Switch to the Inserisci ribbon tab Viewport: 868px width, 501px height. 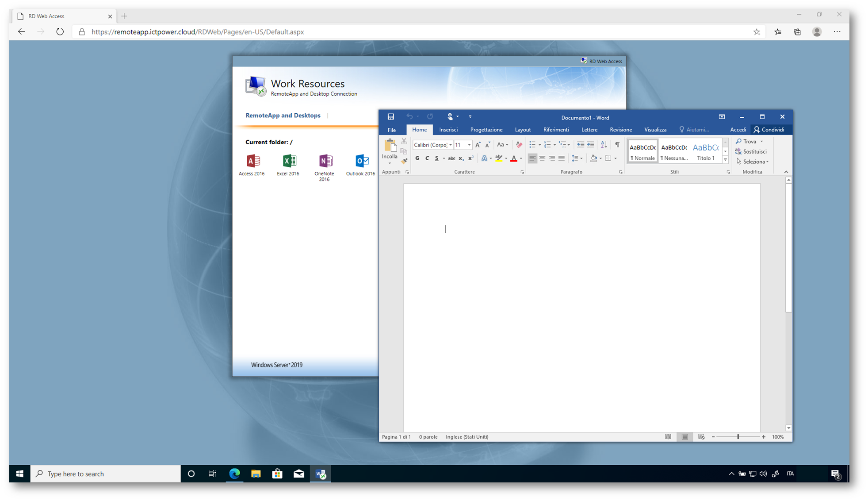448,130
